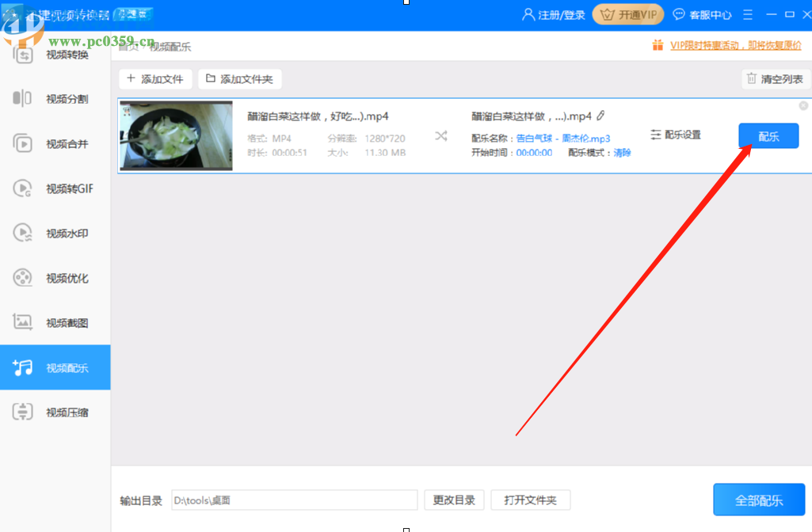Click the trash icon in 清空列表
Viewport: 812px width, 532px height.
(x=752, y=78)
